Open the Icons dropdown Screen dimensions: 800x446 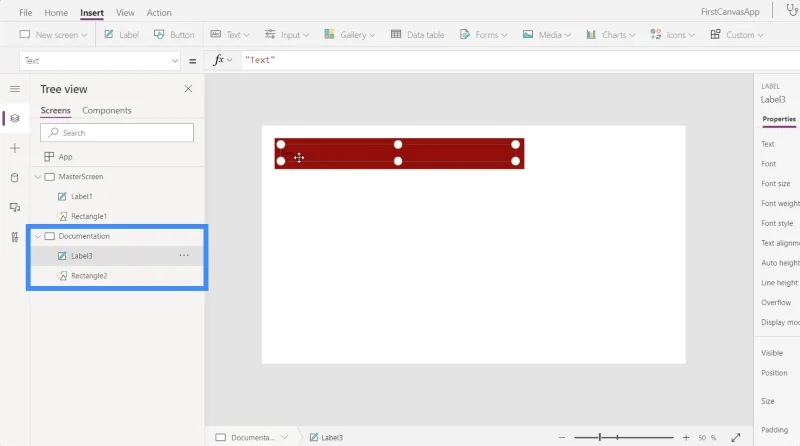click(x=672, y=35)
